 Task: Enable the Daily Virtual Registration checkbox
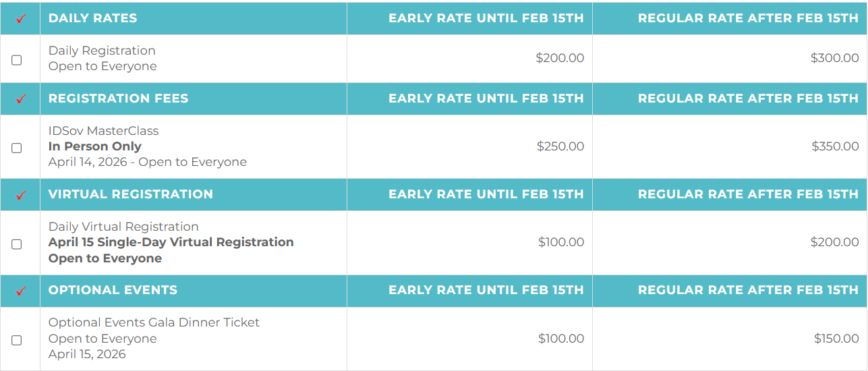coord(17,244)
